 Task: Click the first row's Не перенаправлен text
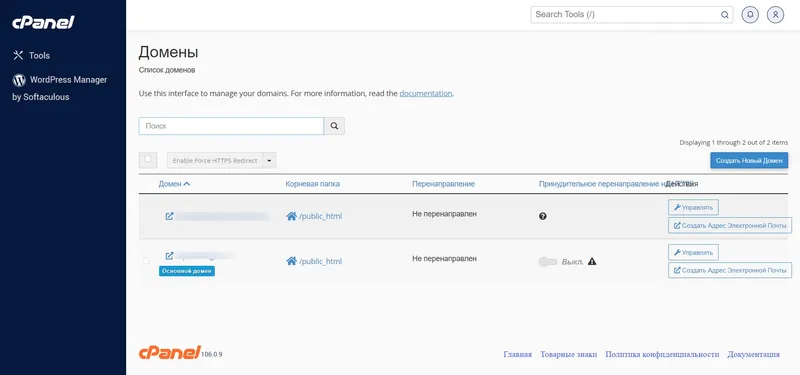[444, 214]
